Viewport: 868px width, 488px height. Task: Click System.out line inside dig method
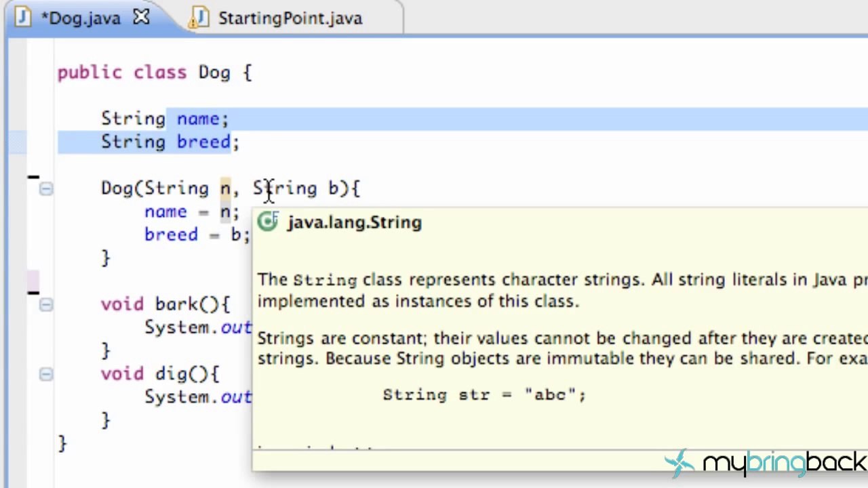[198, 397]
